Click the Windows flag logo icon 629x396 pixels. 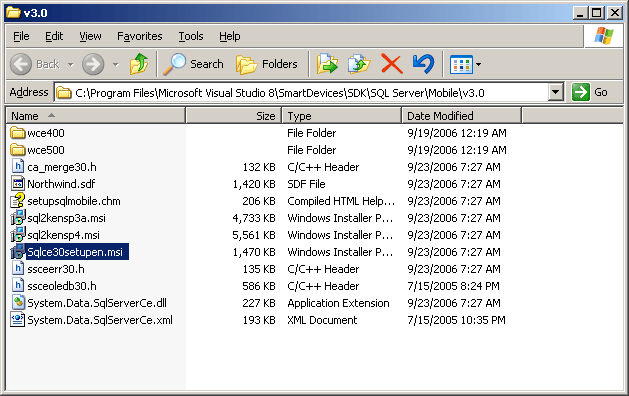604,36
